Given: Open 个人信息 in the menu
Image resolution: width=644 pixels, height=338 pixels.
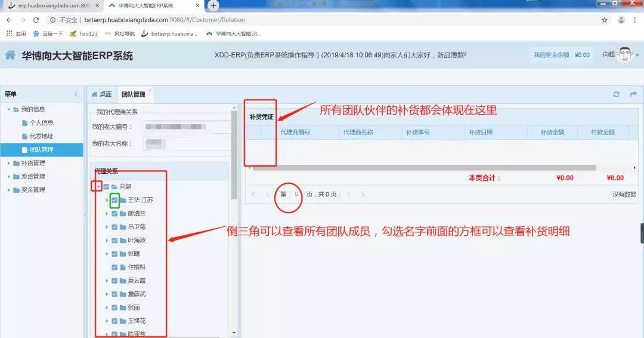Looking at the screenshot, I should click(x=41, y=122).
